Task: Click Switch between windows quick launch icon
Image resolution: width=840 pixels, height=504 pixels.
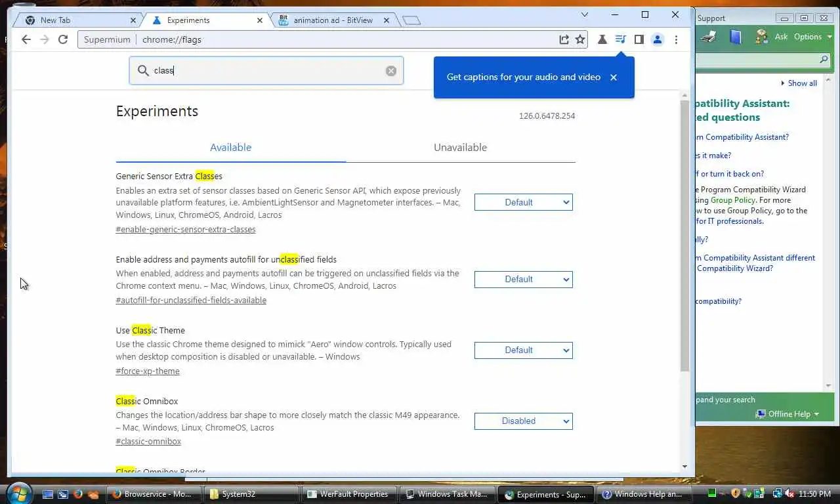Action: (63, 494)
